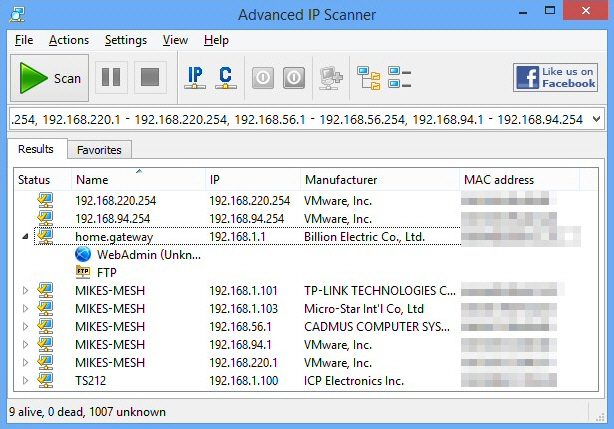Click the WebAdmin globe icon
This screenshot has height=429, width=614.
83,254
